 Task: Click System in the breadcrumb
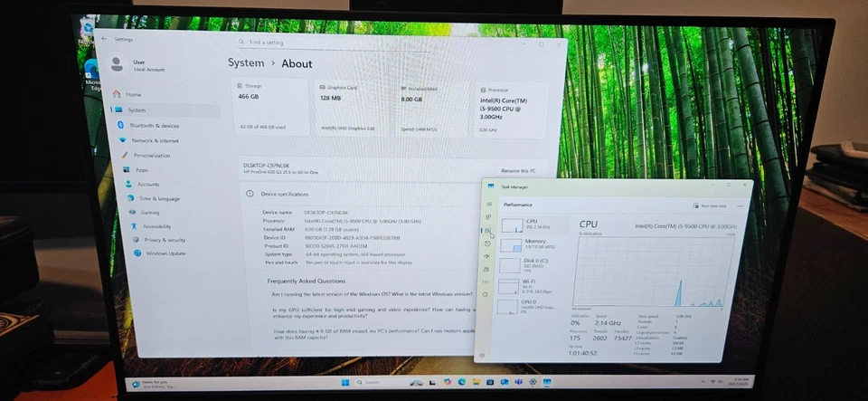click(x=246, y=62)
